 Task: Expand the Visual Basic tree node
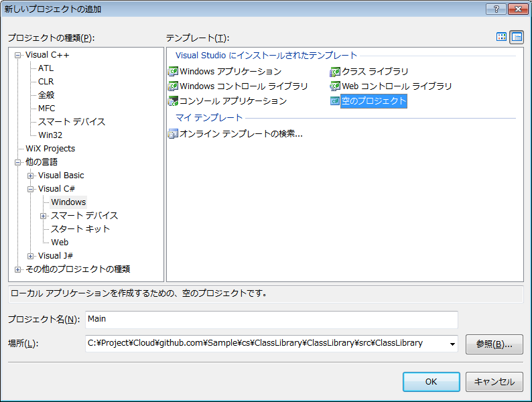(31, 176)
